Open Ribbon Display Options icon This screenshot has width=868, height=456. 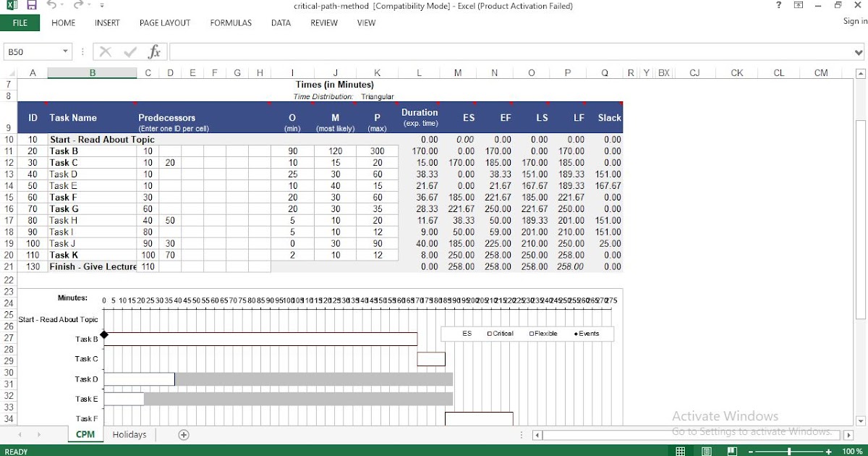pos(799,5)
